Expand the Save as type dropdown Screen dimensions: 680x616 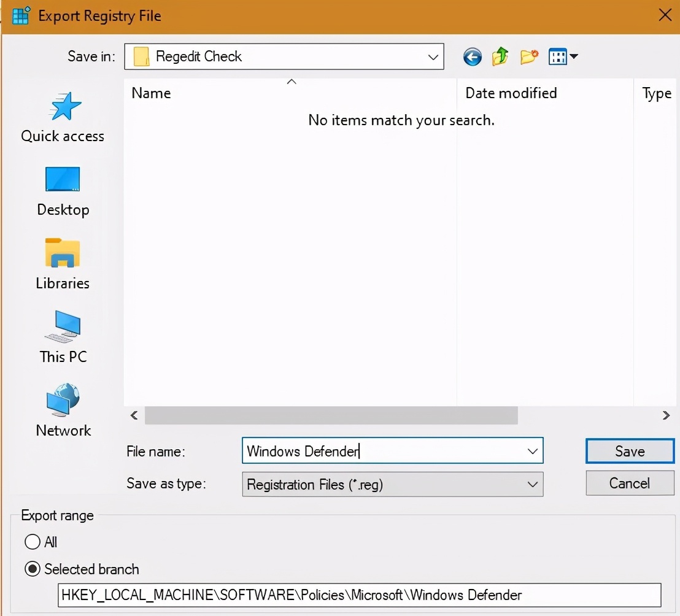pos(532,485)
